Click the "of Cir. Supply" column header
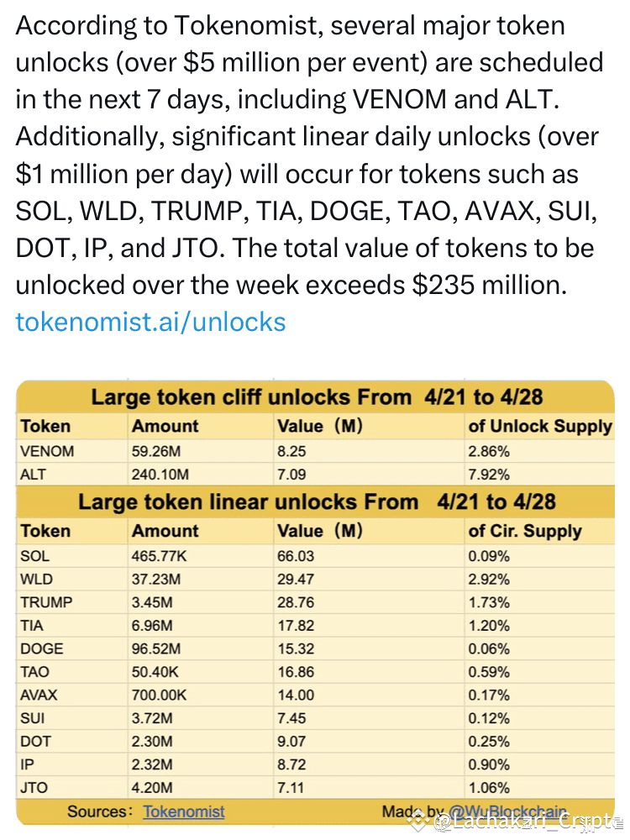The image size is (630, 840). tap(524, 531)
